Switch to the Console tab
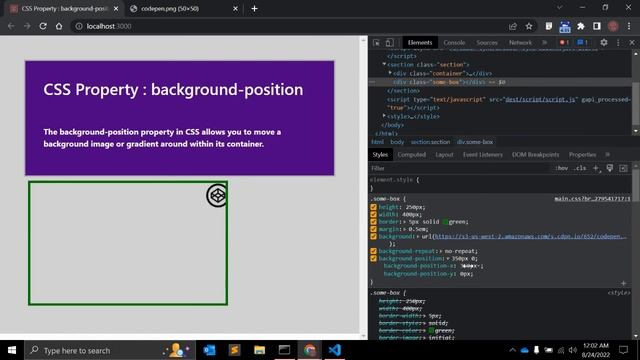 click(x=454, y=42)
